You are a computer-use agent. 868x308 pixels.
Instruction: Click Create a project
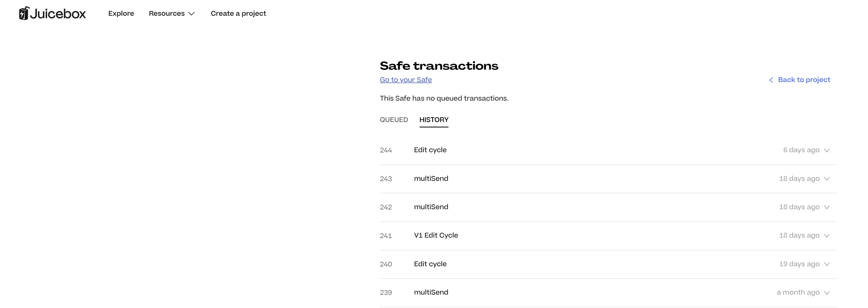pos(238,13)
